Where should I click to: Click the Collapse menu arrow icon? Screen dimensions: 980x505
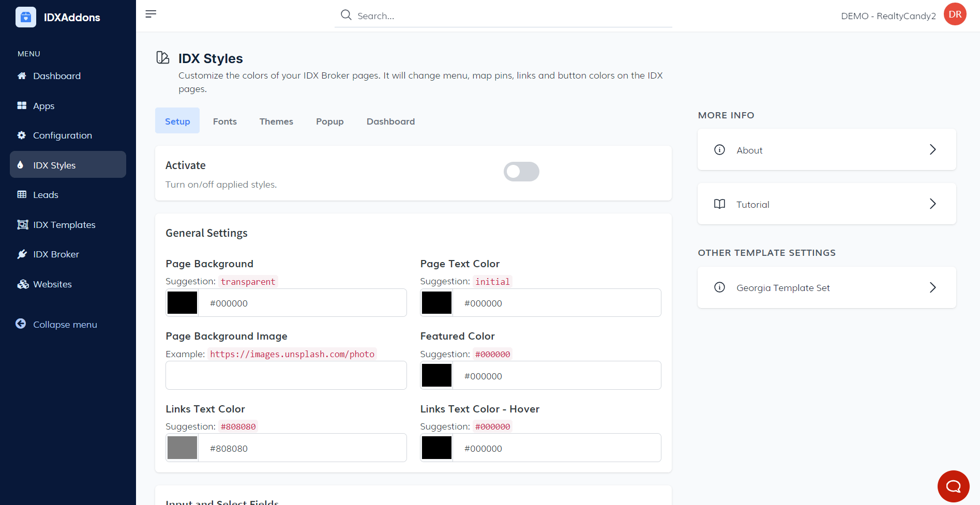21,324
